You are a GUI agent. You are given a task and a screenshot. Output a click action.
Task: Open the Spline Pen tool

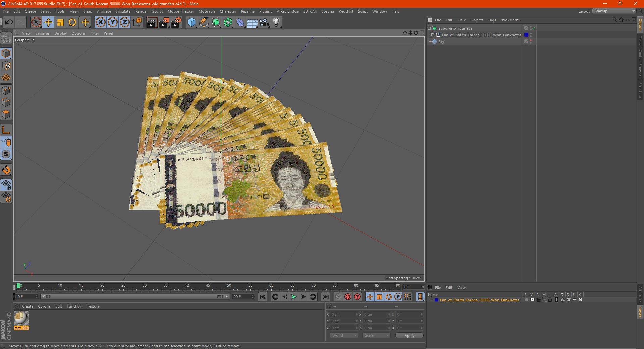204,22
